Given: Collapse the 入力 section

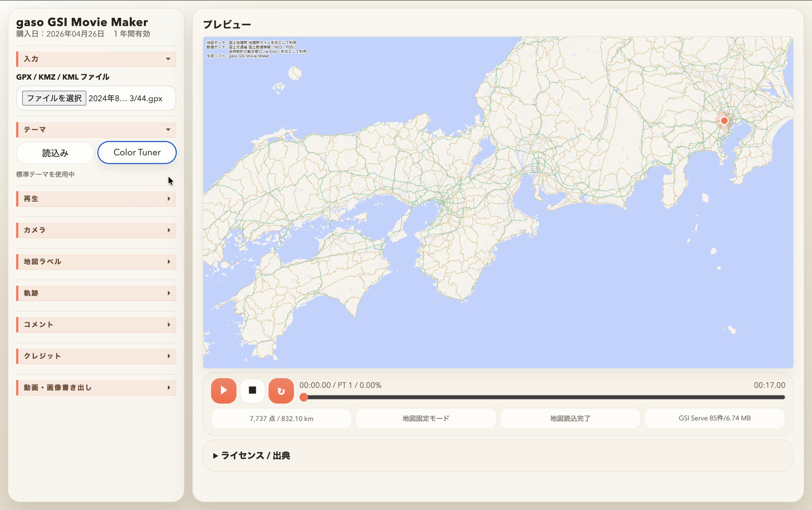Looking at the screenshot, I should pyautogui.click(x=96, y=59).
